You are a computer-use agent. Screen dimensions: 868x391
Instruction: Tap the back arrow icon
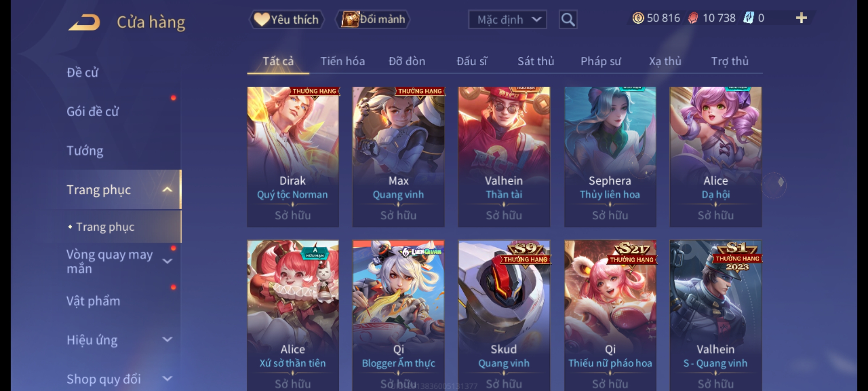click(x=84, y=22)
